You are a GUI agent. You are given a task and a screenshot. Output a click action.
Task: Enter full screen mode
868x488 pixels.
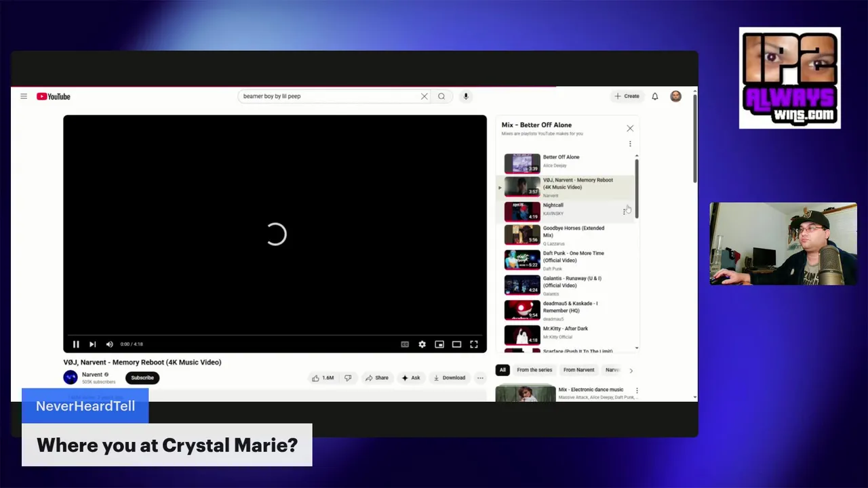pyautogui.click(x=474, y=344)
